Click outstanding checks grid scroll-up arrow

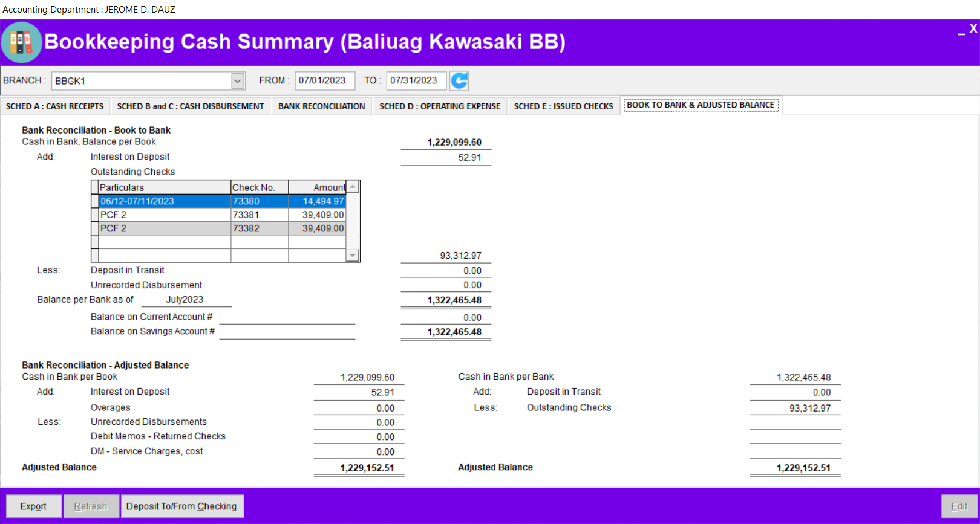[353, 187]
